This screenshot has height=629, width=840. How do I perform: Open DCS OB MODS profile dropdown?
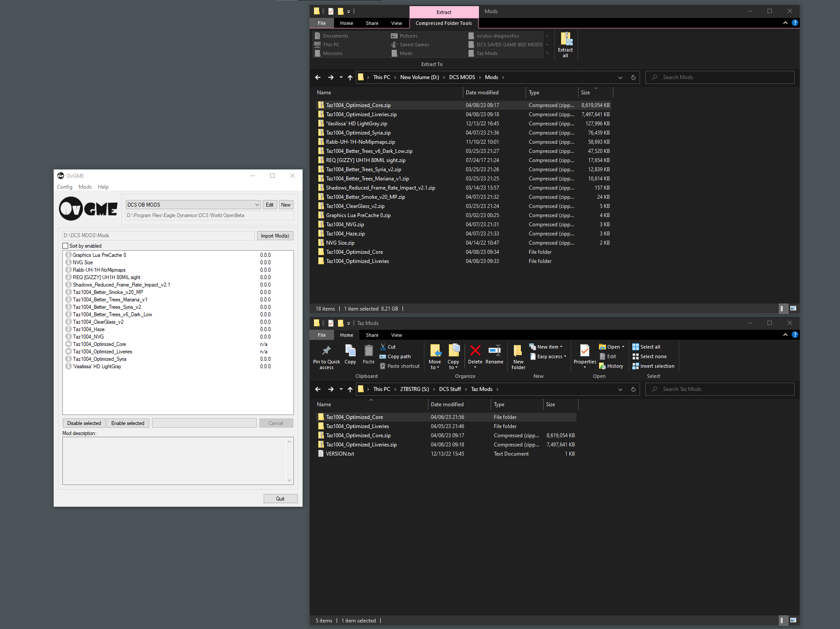click(257, 205)
